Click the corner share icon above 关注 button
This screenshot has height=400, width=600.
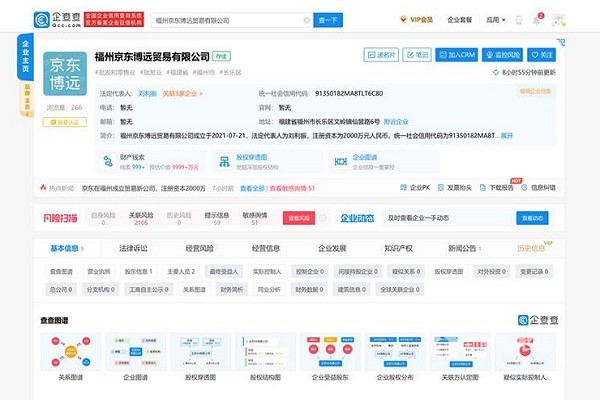561,42
